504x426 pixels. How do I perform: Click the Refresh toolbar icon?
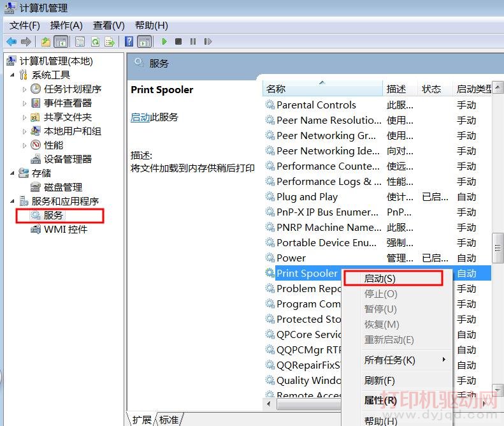tap(95, 41)
